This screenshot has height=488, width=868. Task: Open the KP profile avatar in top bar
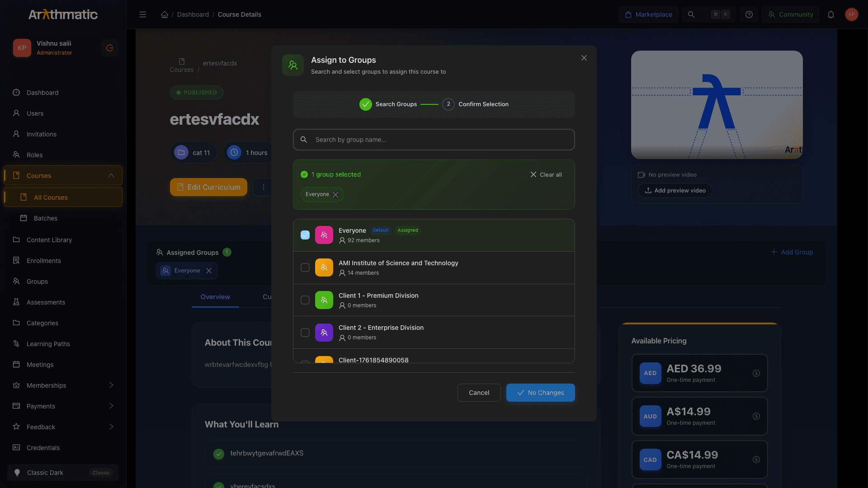(x=852, y=14)
